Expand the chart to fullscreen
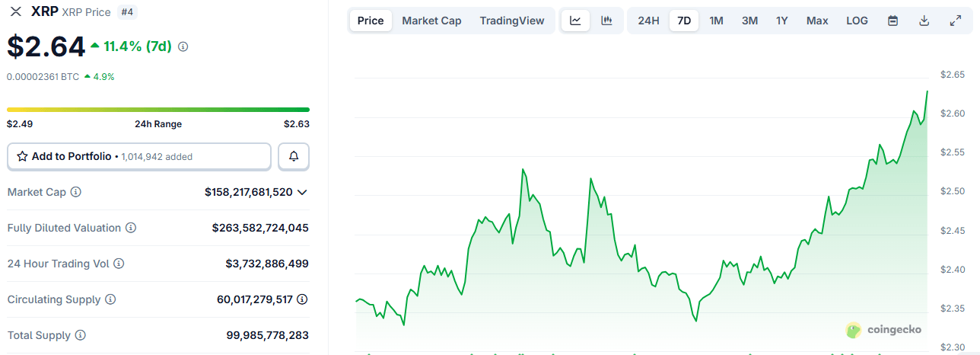 click(x=956, y=21)
